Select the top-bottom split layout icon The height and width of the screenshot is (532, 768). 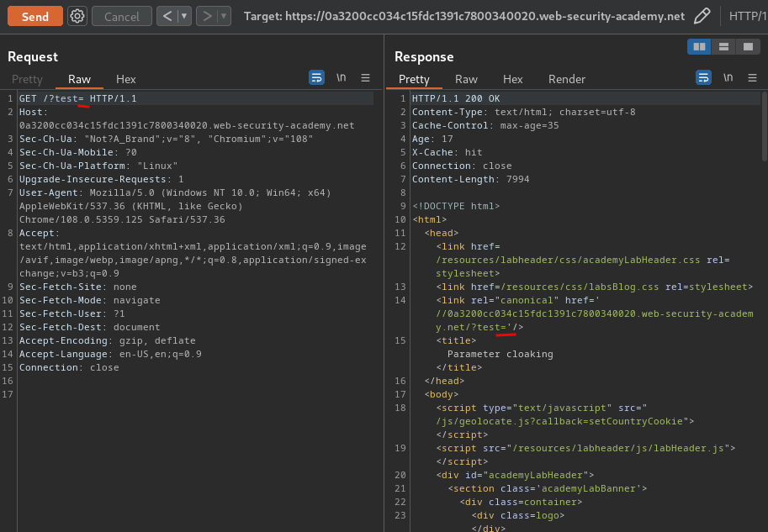tap(723, 46)
